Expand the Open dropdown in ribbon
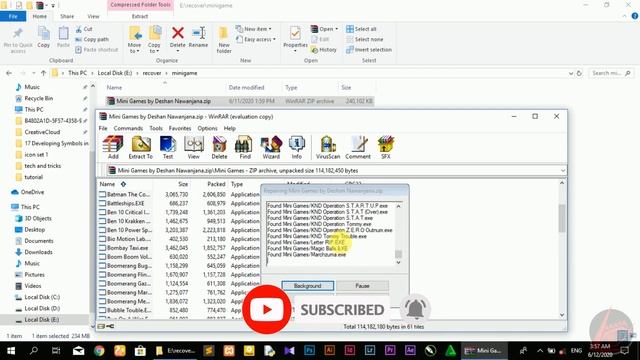 tap(324, 29)
